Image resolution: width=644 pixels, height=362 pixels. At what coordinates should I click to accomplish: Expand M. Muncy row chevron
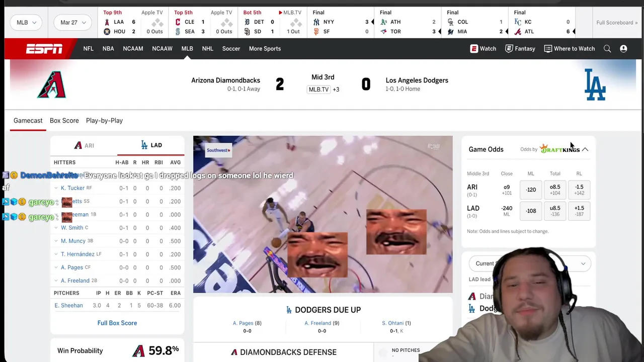tap(56, 241)
